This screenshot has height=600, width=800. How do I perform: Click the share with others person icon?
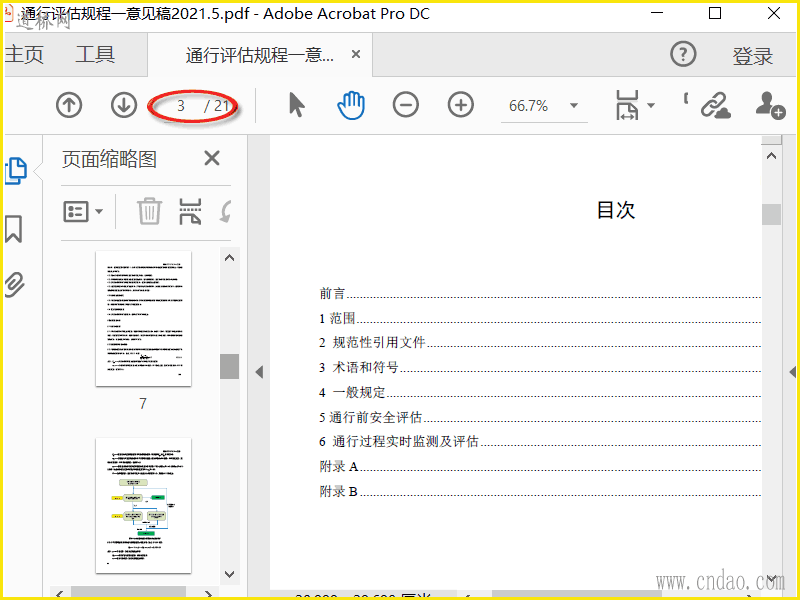coord(770,105)
